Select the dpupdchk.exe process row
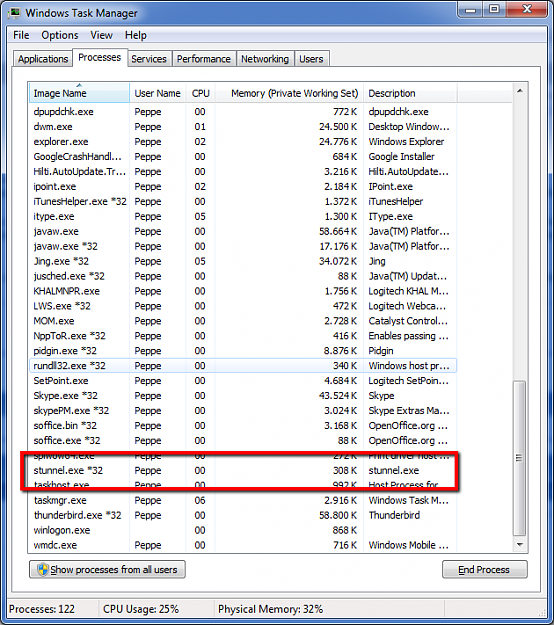Screen dimensions: 554x625 (x=243, y=112)
